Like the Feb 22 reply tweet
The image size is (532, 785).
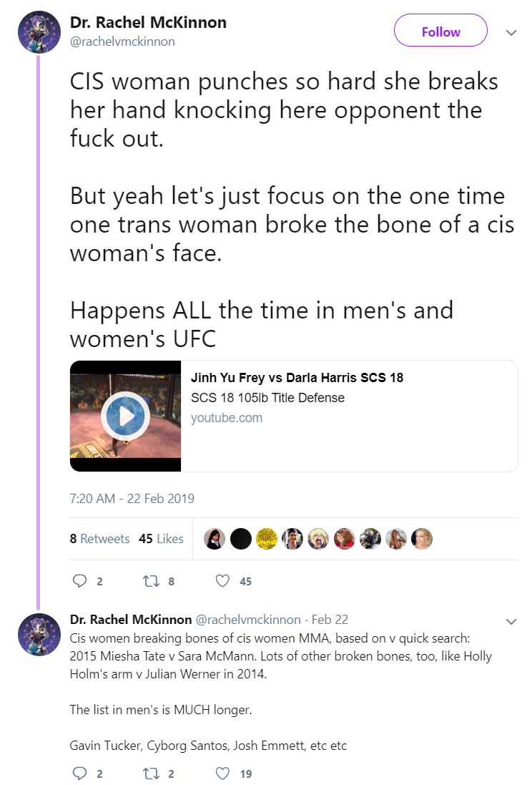(x=222, y=773)
